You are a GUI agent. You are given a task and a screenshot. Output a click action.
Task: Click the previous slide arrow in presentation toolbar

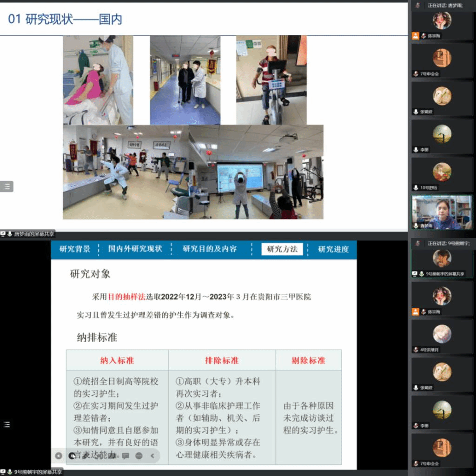59,456
